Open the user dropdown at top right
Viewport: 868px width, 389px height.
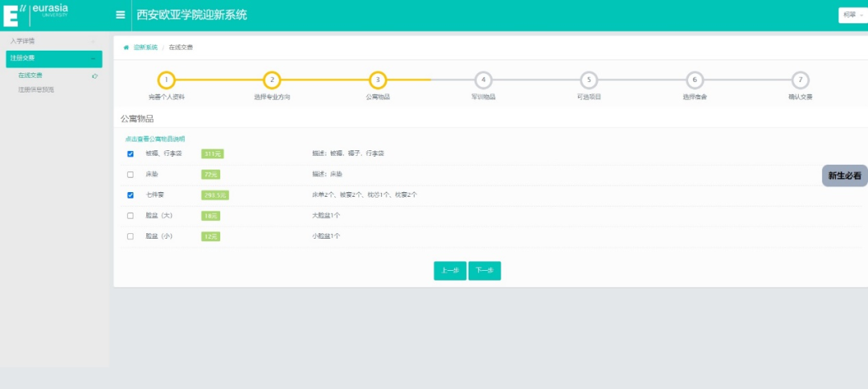pyautogui.click(x=852, y=15)
